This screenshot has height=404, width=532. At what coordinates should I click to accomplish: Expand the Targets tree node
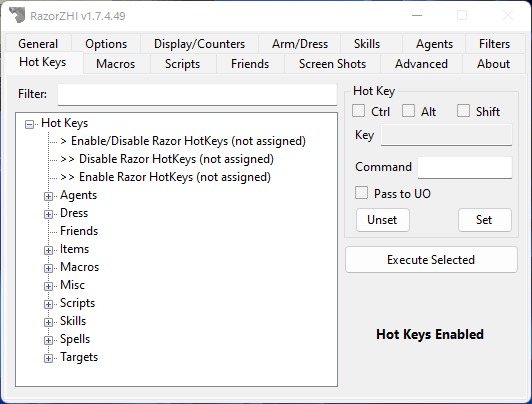pos(48,358)
